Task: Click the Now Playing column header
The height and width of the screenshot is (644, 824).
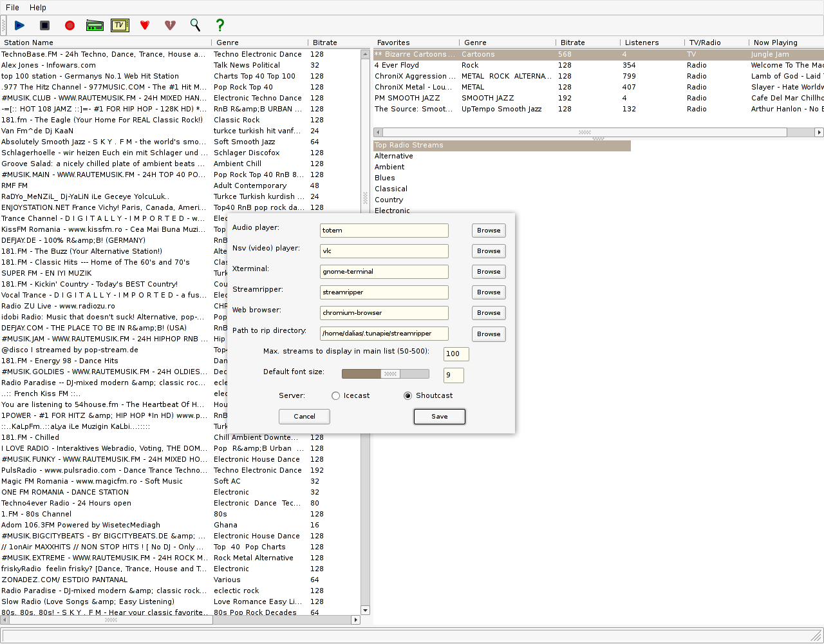Action: (787, 43)
